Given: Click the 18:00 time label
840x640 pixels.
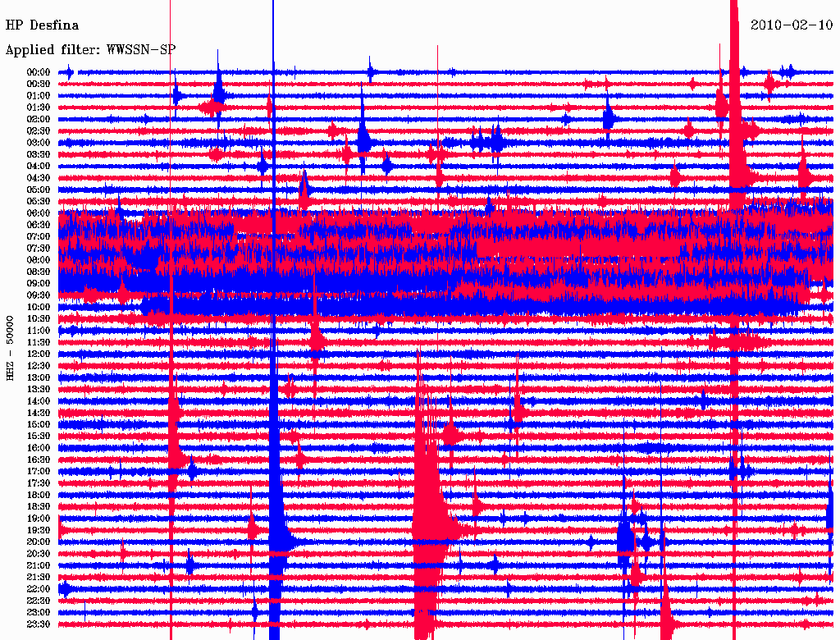Looking at the screenshot, I should tap(39, 496).
